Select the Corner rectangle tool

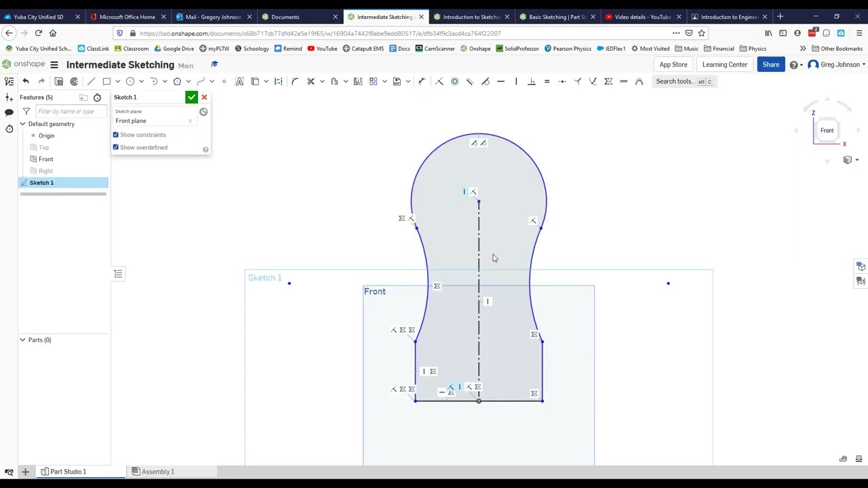click(x=106, y=81)
